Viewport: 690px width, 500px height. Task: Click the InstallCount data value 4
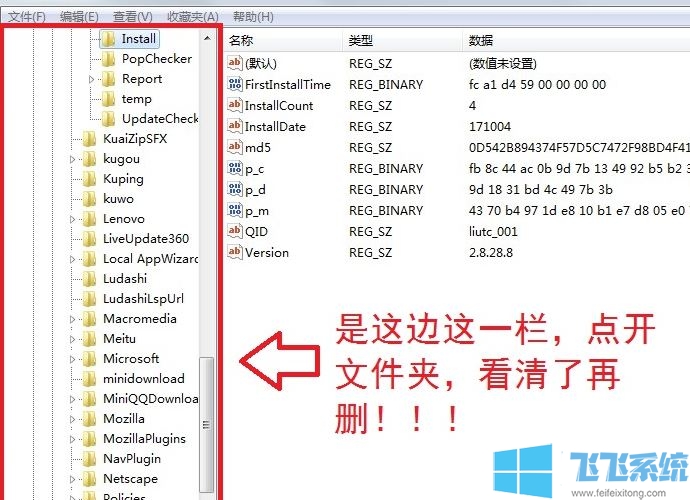tap(472, 106)
